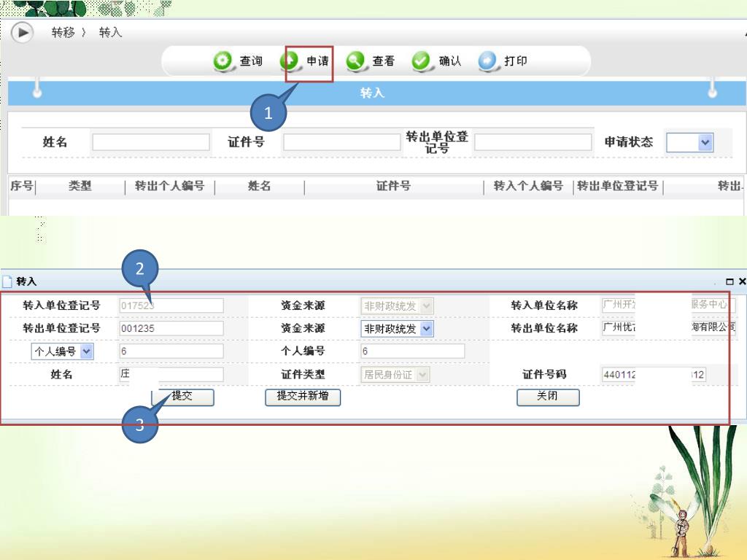Click the 提交 button
This screenshot has width=747, height=560.
point(183,397)
